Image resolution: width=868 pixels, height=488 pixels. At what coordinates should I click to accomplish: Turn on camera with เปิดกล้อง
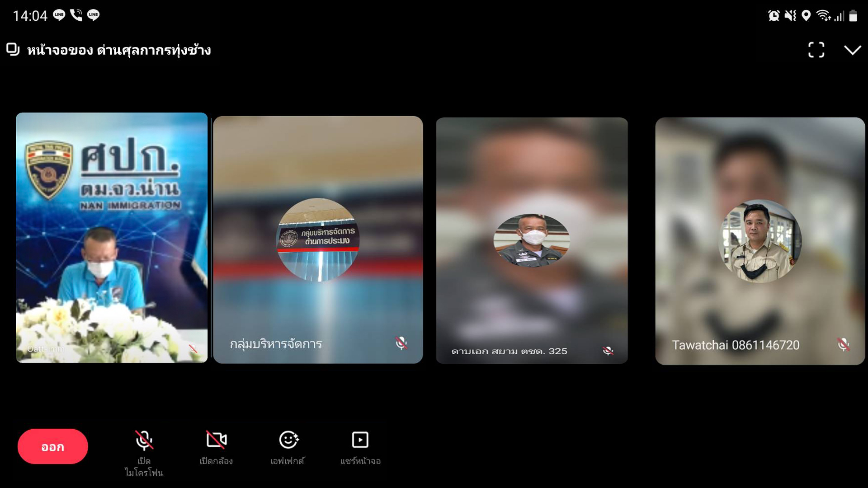coord(216,441)
